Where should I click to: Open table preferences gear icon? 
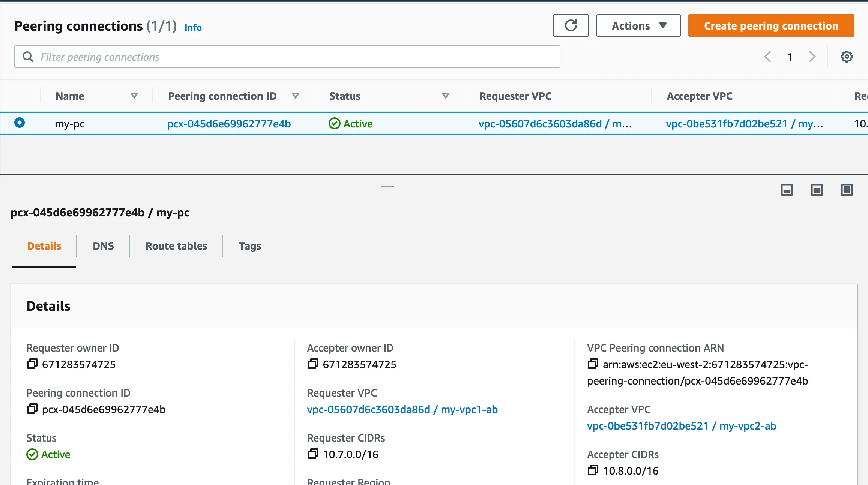click(847, 57)
